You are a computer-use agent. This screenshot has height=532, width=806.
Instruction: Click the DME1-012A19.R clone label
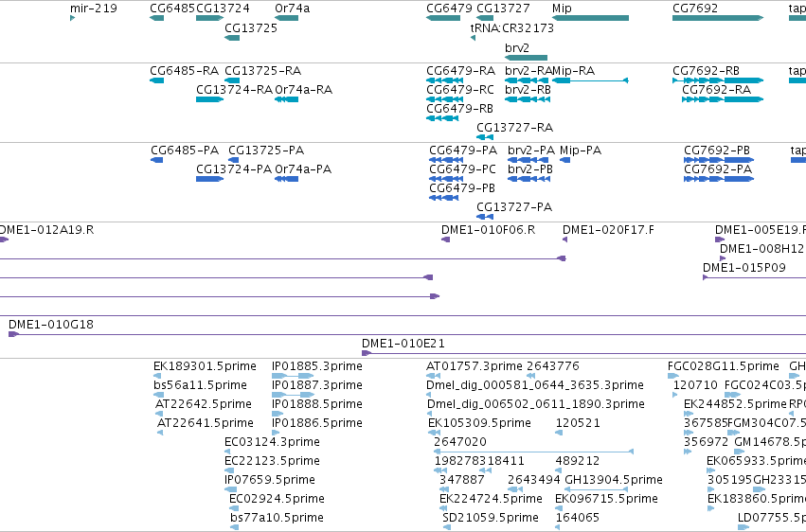point(46,229)
